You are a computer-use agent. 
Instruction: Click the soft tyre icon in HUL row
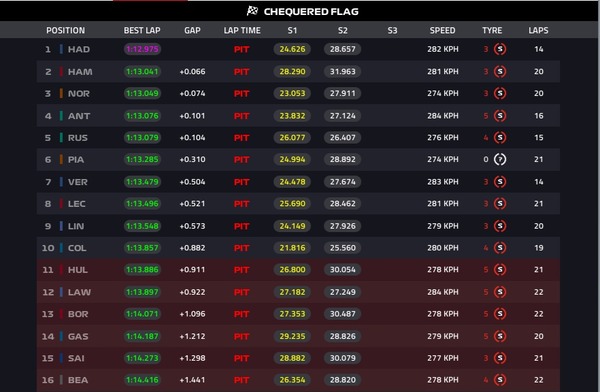[x=500, y=270]
